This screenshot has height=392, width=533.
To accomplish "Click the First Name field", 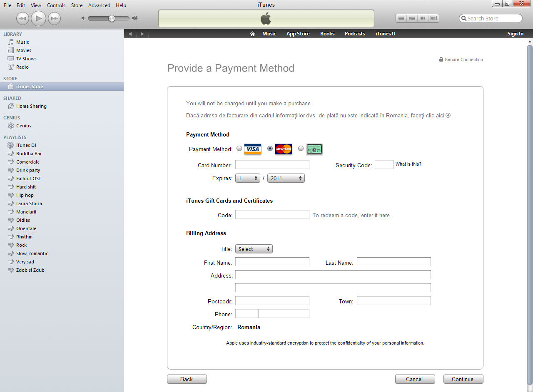I will [x=272, y=262].
